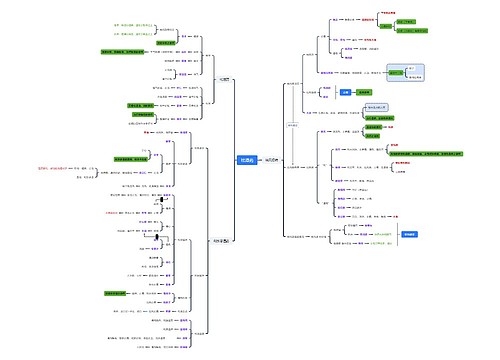
Task: Select the long green node in the upper-left branch
Action: [122, 52]
